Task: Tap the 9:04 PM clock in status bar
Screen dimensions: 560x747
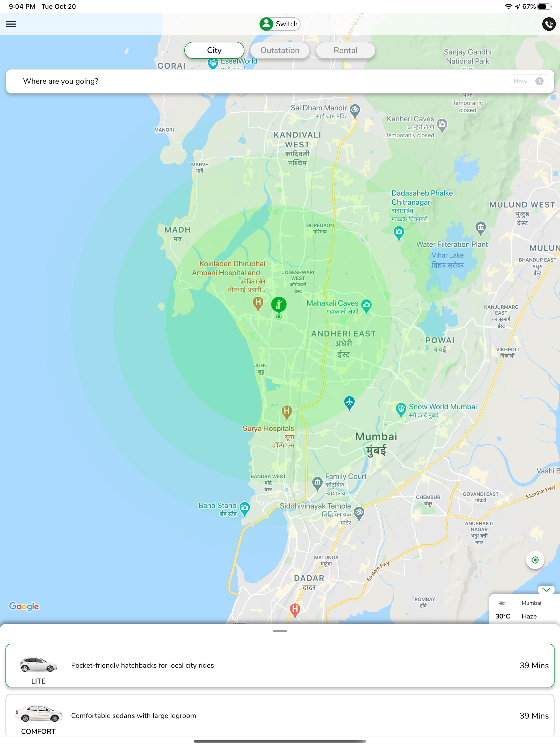Action: [22, 6]
